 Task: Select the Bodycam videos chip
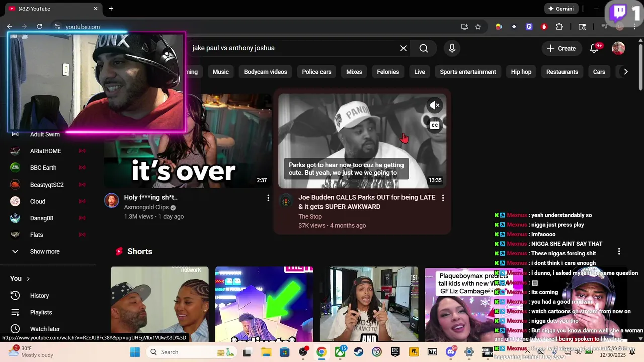(265, 72)
